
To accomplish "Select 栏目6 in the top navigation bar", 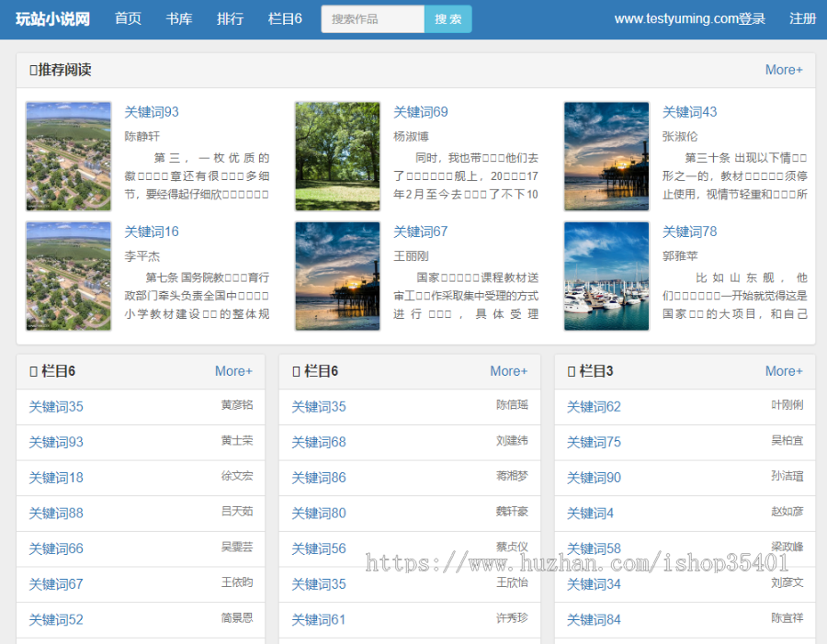I will 285,18.
